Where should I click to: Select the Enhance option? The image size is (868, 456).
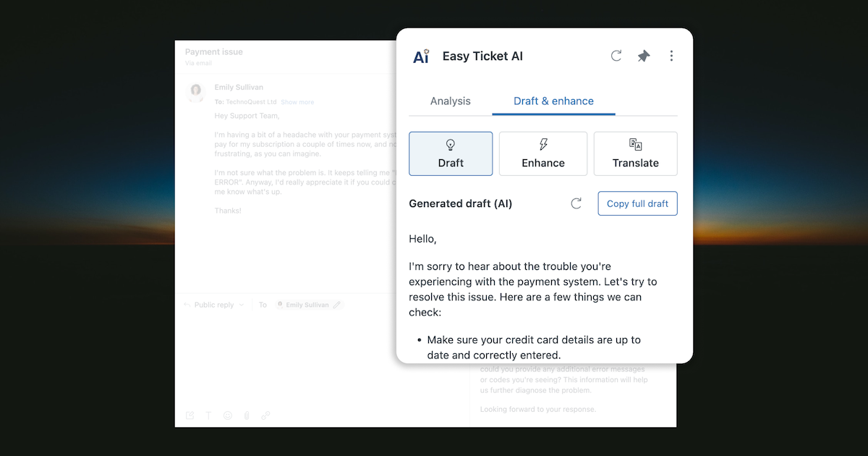(x=543, y=153)
